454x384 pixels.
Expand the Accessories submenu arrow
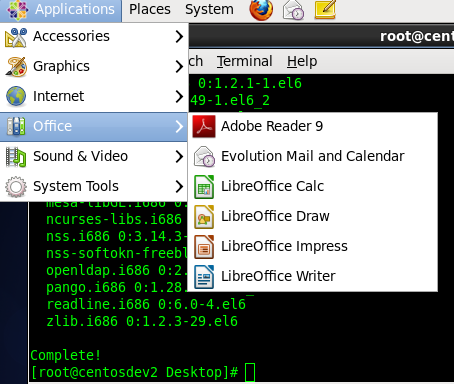(179, 36)
